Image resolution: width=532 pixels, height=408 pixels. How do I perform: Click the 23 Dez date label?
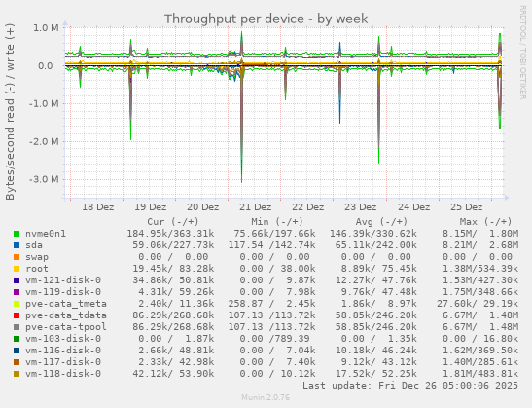pos(361,207)
